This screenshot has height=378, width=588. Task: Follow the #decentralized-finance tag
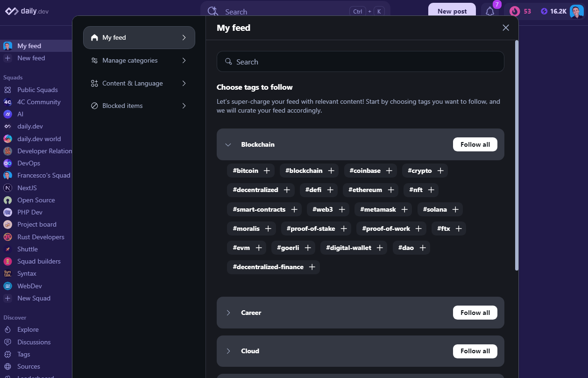tap(273, 267)
